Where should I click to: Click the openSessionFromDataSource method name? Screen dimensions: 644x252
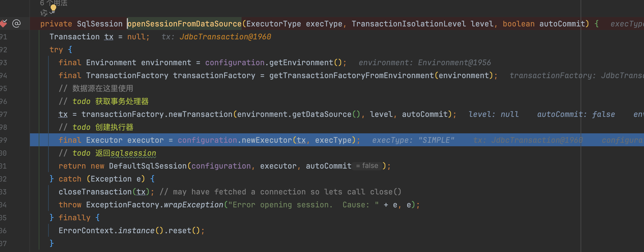[184, 24]
